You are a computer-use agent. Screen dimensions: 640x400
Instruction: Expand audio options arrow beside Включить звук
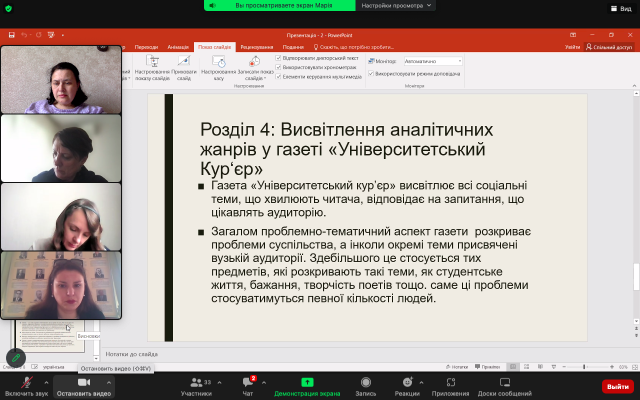[46, 383]
